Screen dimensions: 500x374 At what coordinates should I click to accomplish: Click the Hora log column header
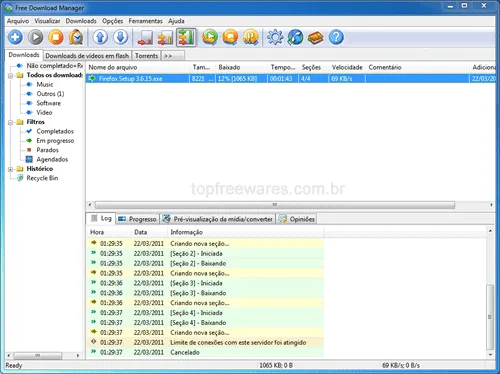tap(109, 232)
